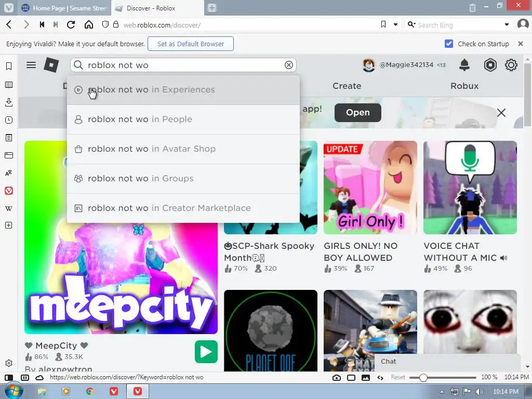Click Open app banner button
The width and height of the screenshot is (532, 399).
(x=358, y=113)
